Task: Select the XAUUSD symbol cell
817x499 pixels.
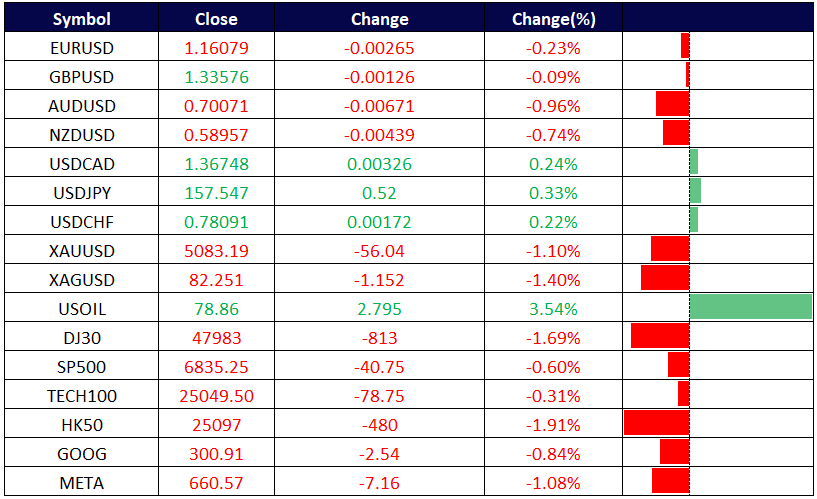Action: [81, 251]
